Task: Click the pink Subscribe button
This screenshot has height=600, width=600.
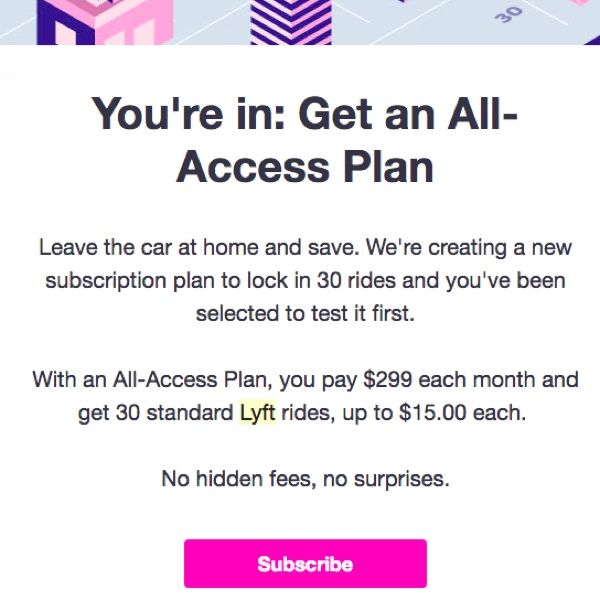Action: click(x=305, y=563)
